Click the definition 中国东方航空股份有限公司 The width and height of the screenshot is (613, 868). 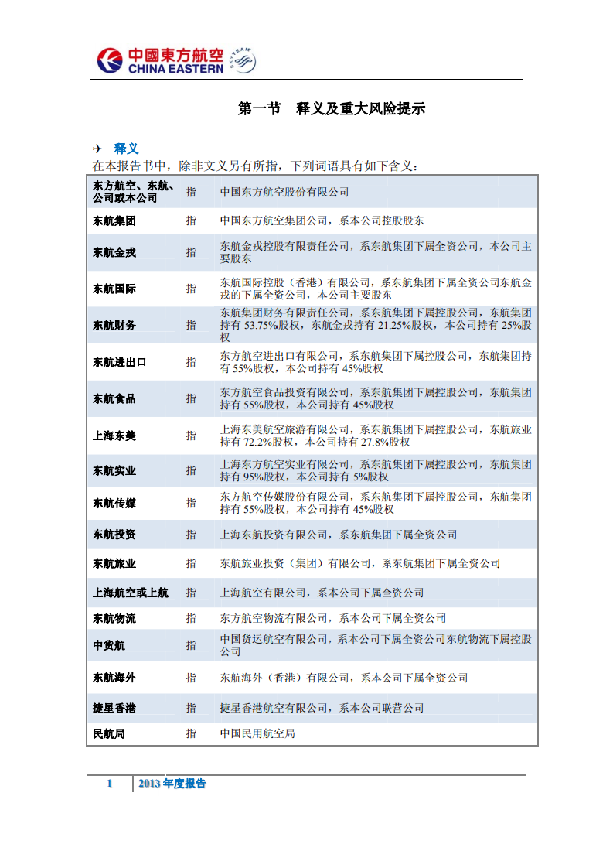click(x=284, y=192)
